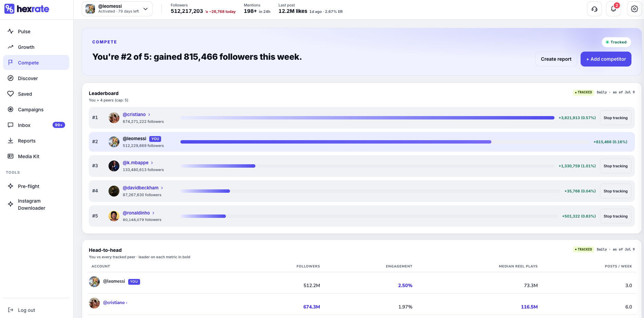Open the headset support icon

pyautogui.click(x=594, y=9)
